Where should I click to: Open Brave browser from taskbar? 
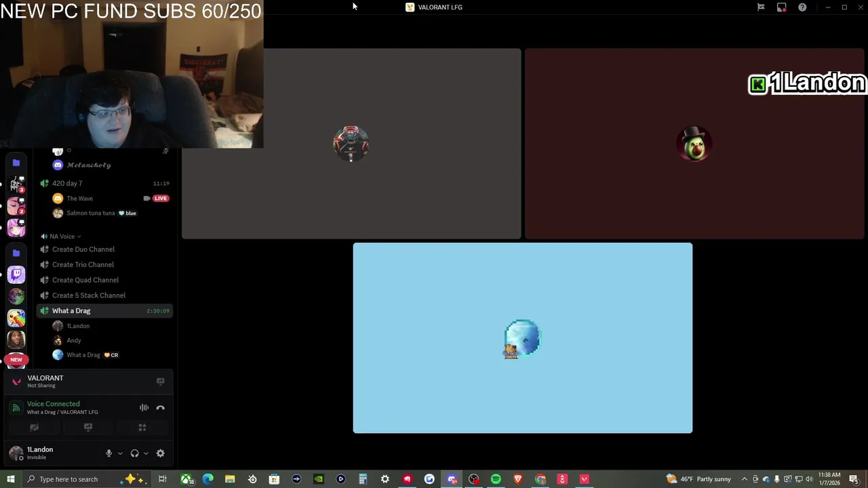(x=518, y=479)
